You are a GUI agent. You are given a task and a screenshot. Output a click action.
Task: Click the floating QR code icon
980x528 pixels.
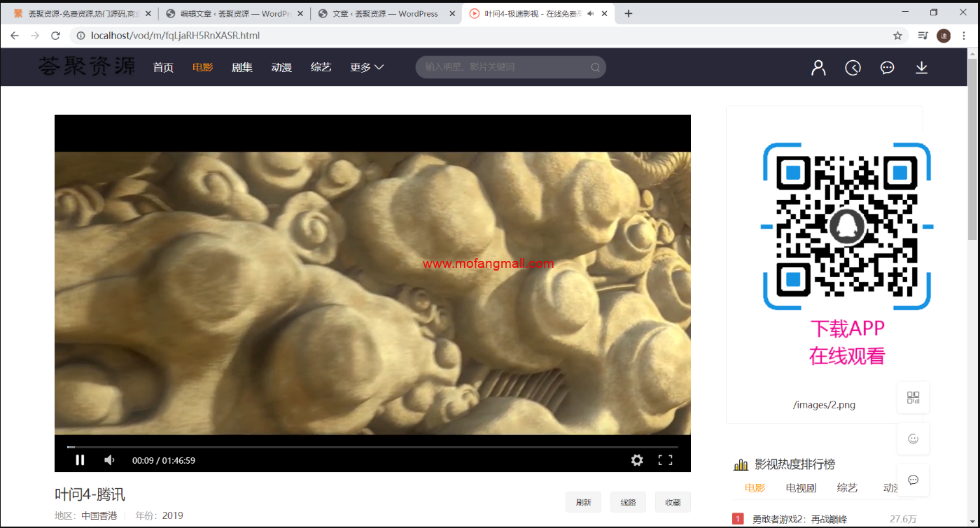913,397
